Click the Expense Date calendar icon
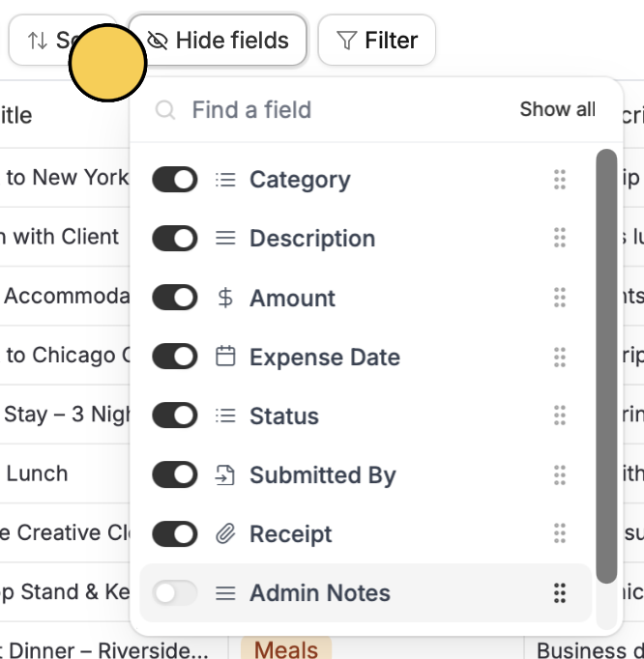 (225, 357)
